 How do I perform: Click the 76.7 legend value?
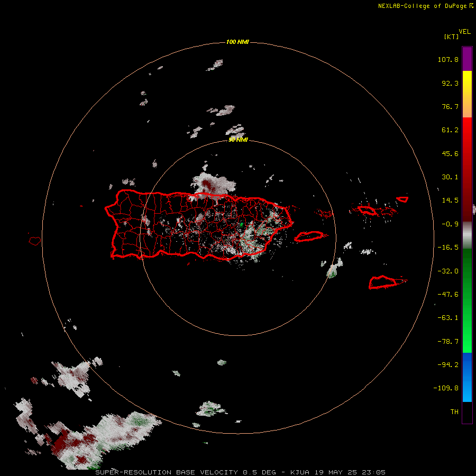coord(450,106)
